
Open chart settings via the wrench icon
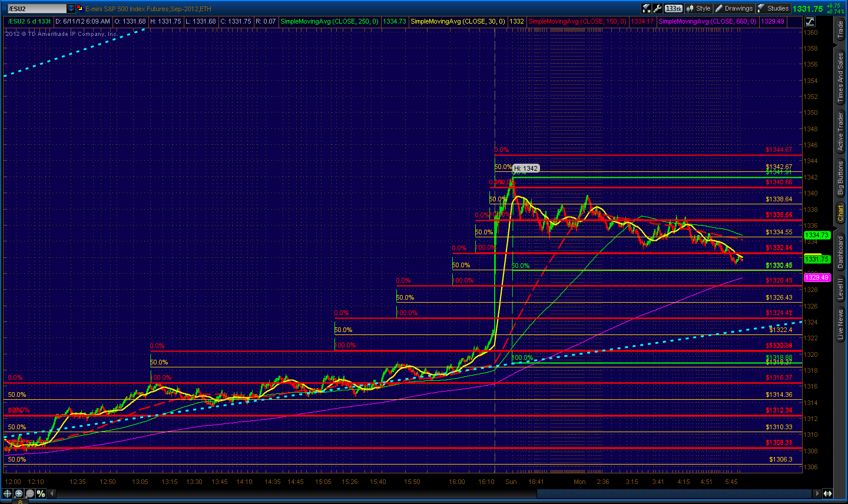click(657, 8)
